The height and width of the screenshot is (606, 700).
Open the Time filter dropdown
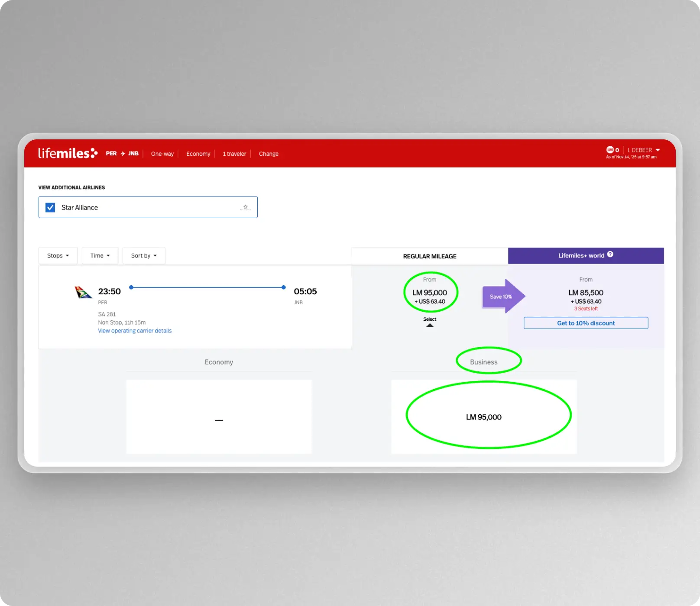pyautogui.click(x=100, y=256)
